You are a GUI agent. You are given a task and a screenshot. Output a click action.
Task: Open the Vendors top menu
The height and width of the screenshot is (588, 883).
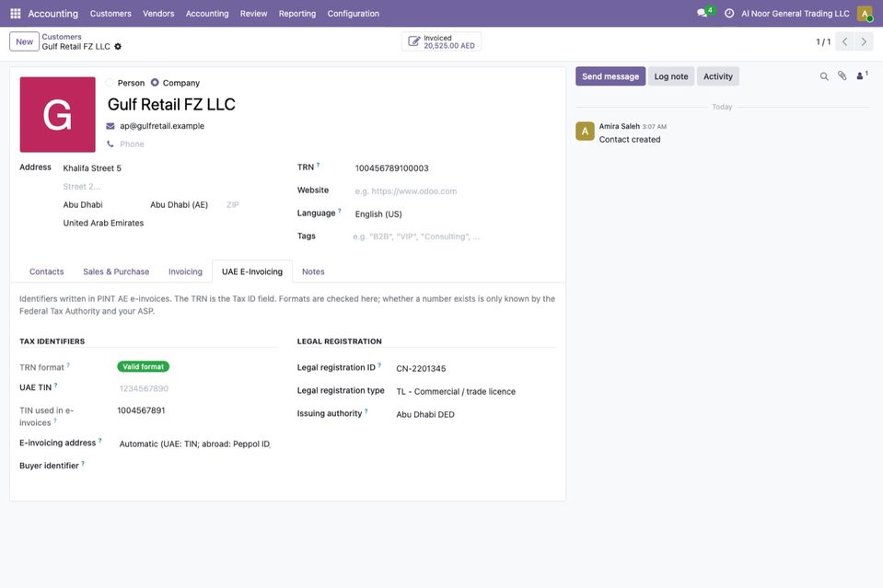tap(158, 14)
